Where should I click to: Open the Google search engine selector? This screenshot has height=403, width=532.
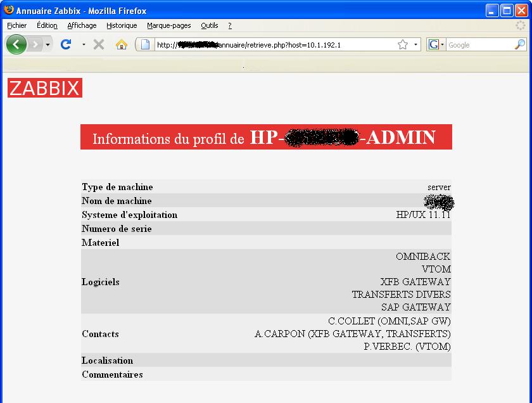point(436,44)
